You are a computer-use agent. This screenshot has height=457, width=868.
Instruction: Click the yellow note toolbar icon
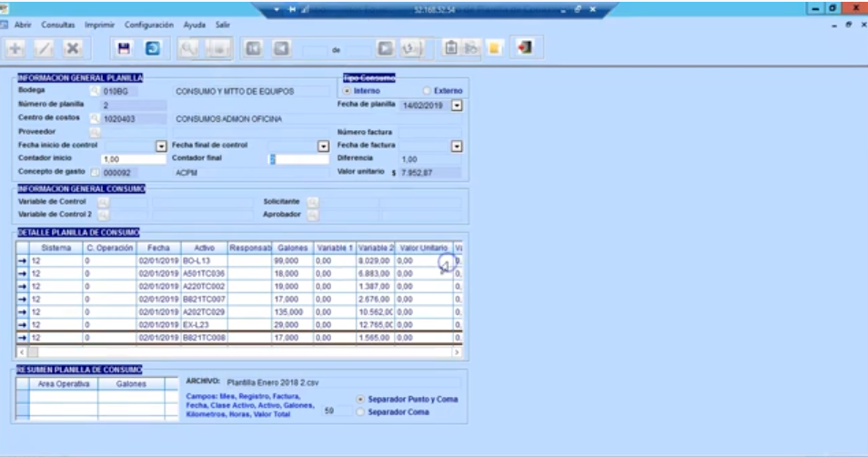pyautogui.click(x=494, y=48)
